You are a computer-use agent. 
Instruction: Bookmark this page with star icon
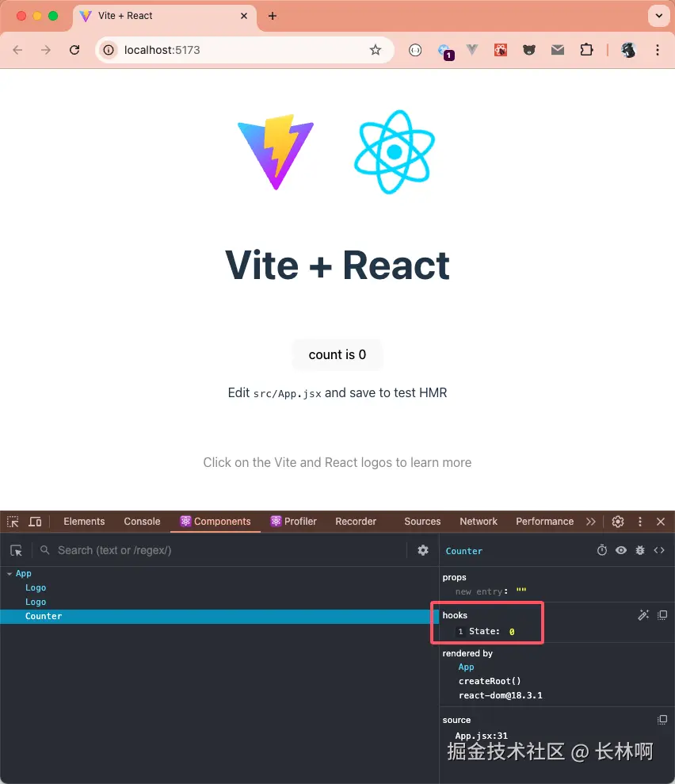[x=376, y=50]
